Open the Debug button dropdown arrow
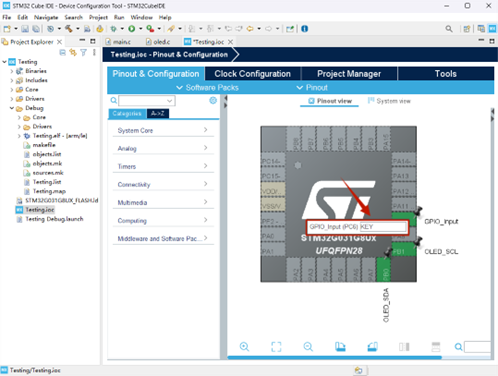 coord(122,29)
